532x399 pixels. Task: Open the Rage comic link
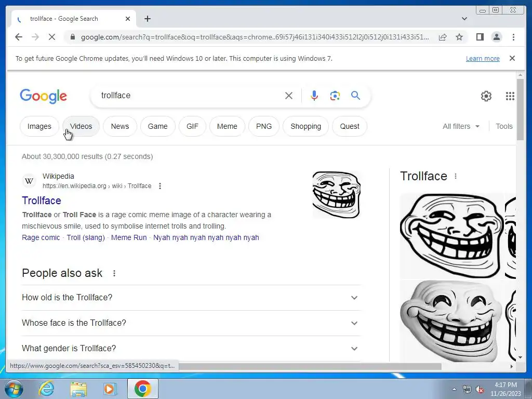(x=41, y=237)
